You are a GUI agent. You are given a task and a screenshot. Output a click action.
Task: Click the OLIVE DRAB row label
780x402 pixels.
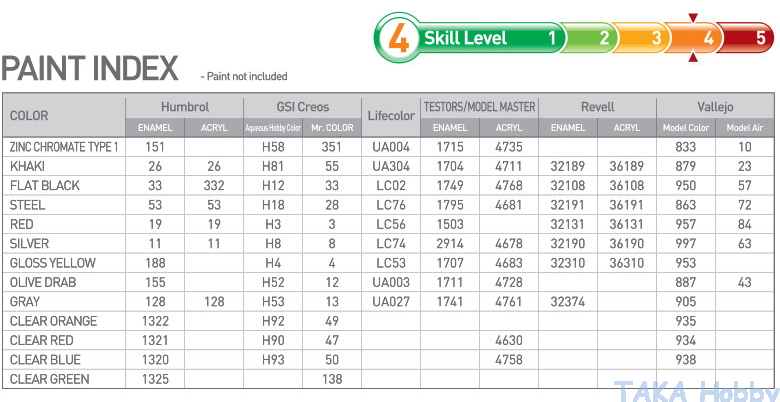coord(45,282)
